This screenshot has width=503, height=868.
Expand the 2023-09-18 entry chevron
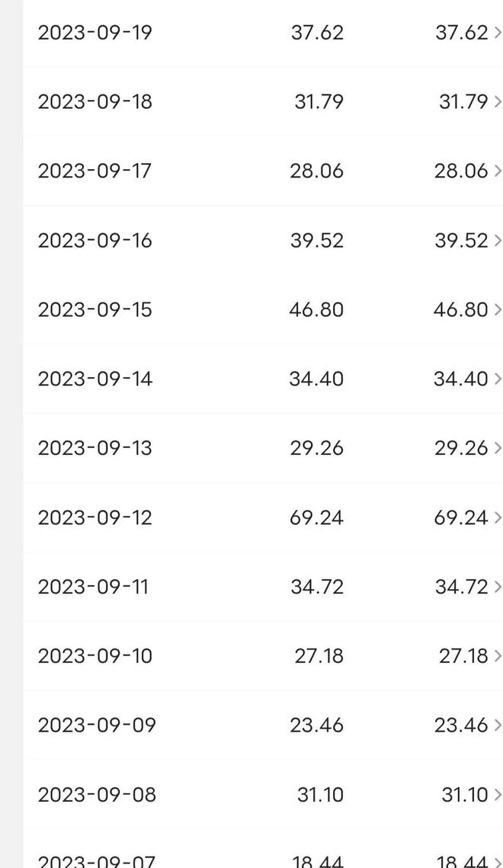(x=498, y=102)
